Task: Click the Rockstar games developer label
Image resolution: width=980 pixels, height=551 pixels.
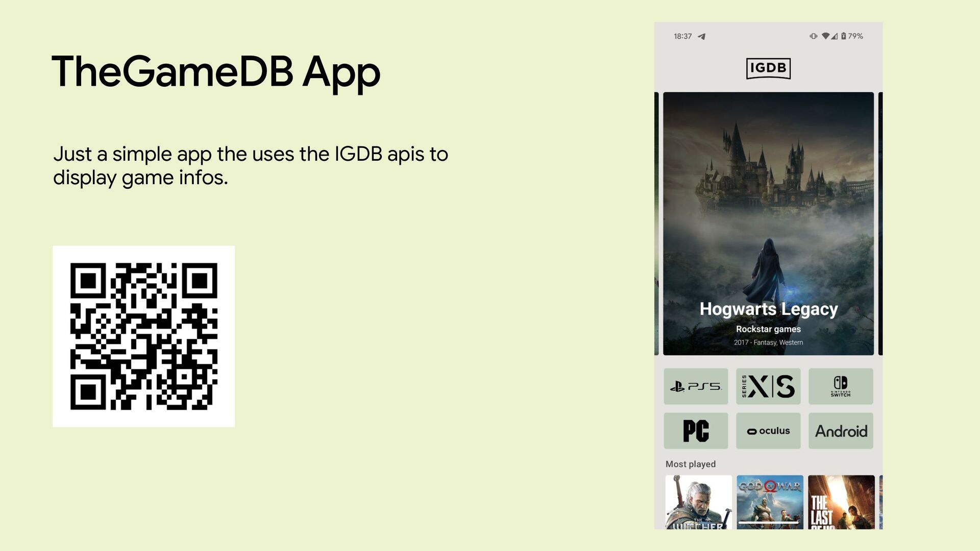Action: click(768, 329)
